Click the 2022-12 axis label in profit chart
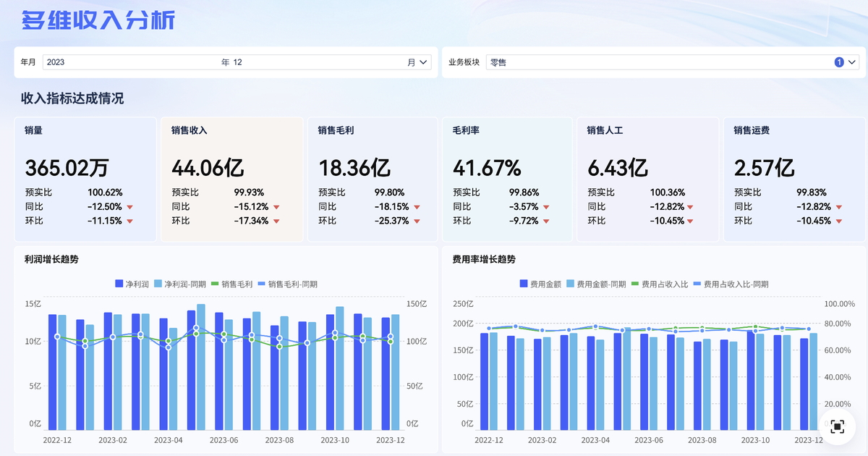Image resolution: width=868 pixels, height=456 pixels. click(x=57, y=439)
